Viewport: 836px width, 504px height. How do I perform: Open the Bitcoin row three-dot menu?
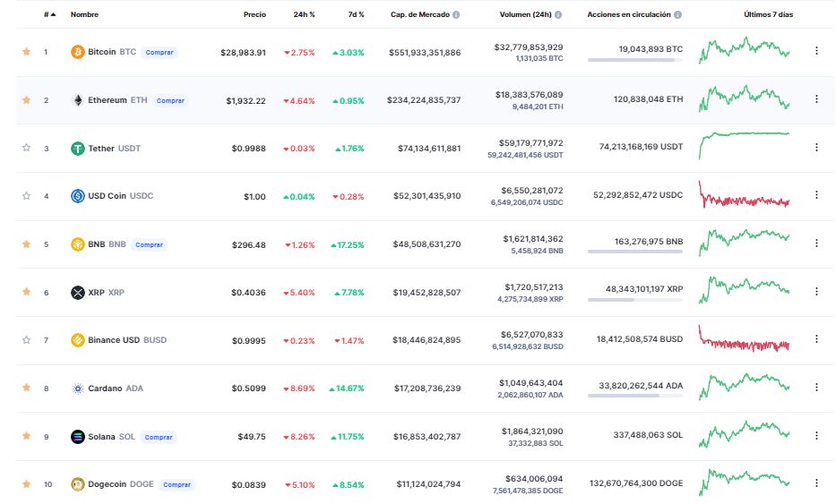point(816,51)
